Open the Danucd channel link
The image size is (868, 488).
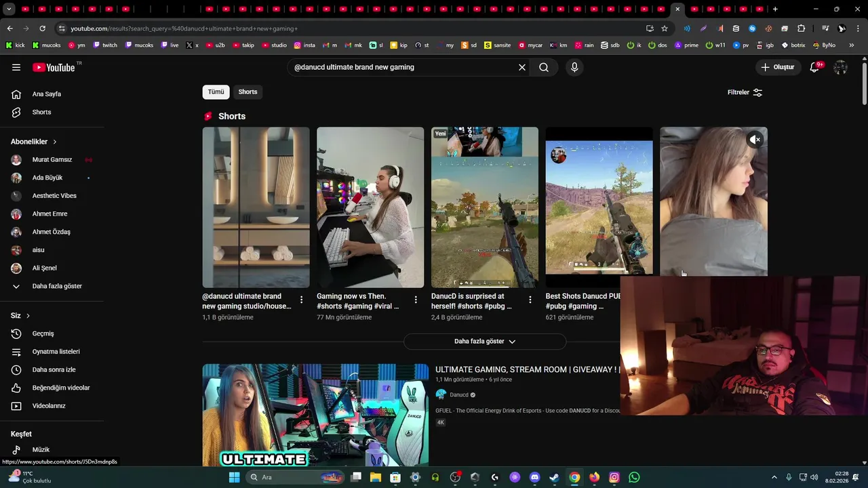pos(459,394)
